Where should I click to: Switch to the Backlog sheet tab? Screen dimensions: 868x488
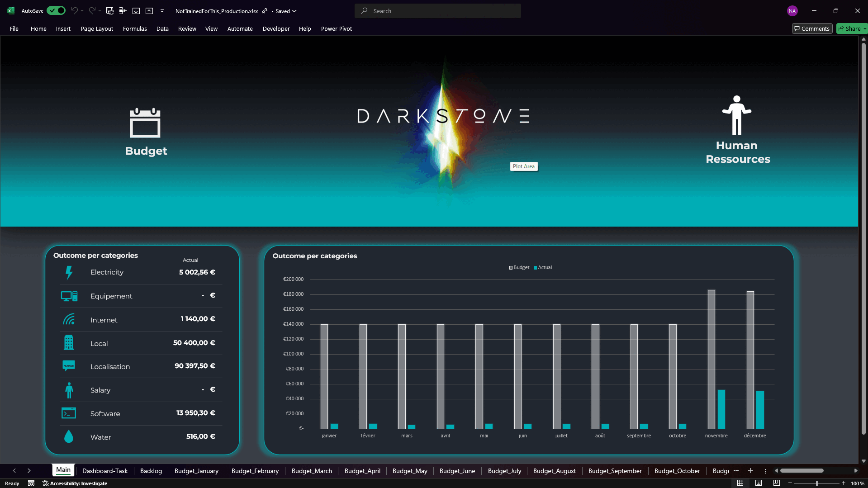click(x=151, y=471)
